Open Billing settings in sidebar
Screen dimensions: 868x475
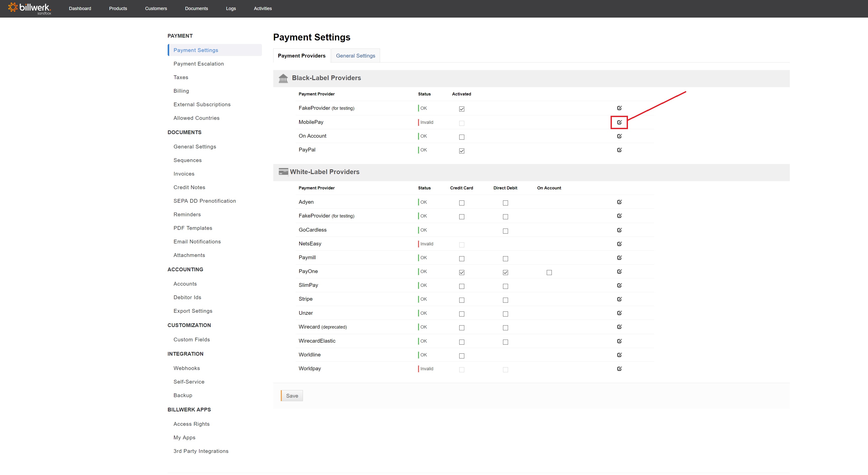click(x=181, y=91)
